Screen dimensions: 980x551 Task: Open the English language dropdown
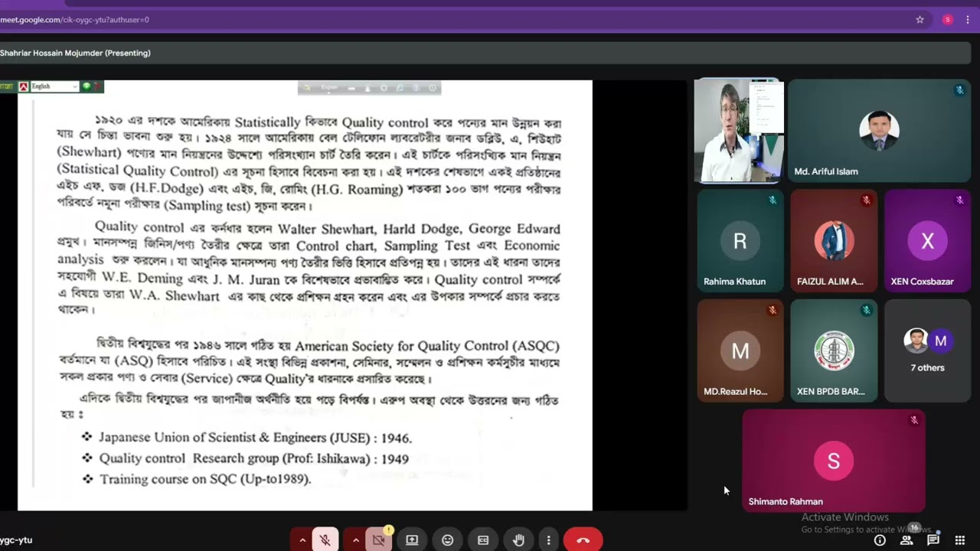pyautogui.click(x=54, y=86)
